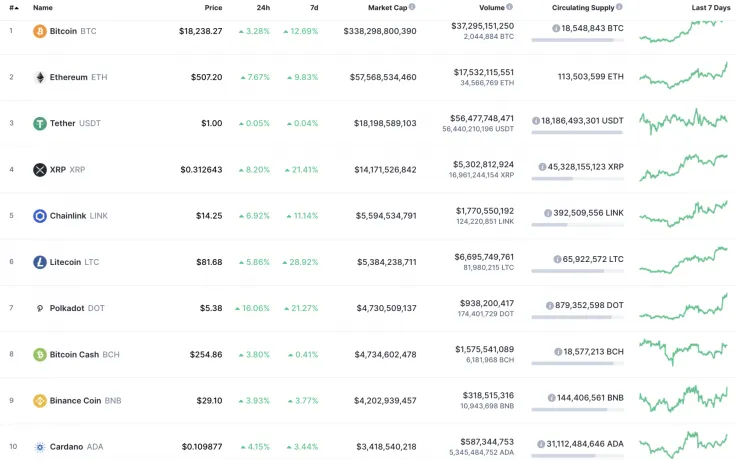Click Chainlink market cap $5,594,534,791

[386, 216]
